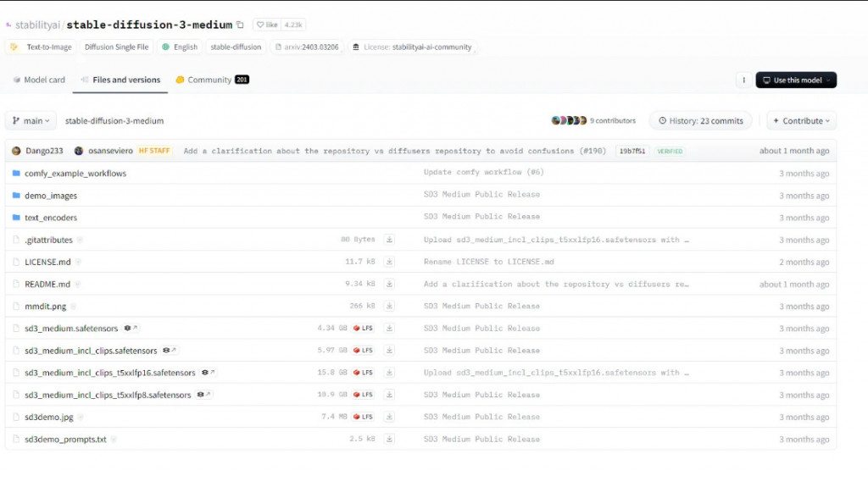
Task: Open the LICENSE.md file name
Action: (x=47, y=262)
